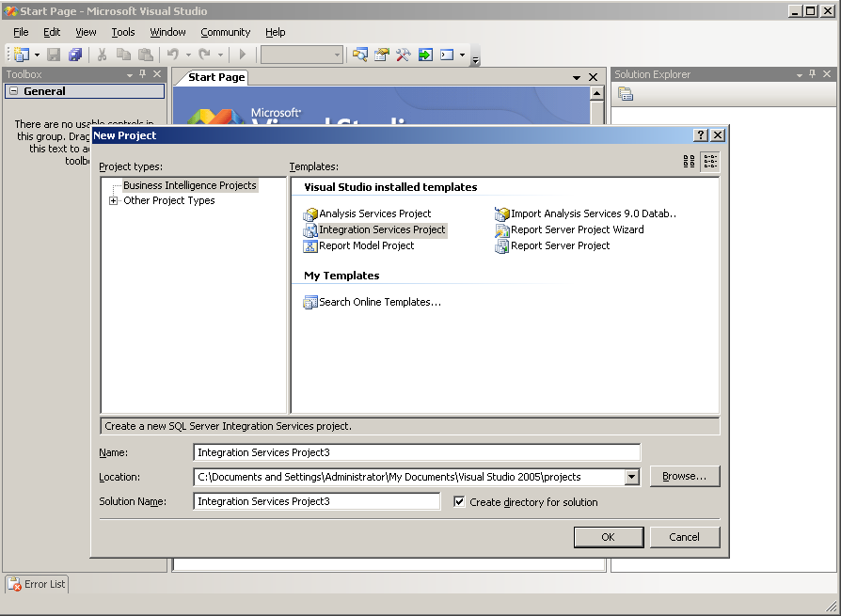Select the Integration Services Project template icon
841x616 pixels.
[310, 230]
